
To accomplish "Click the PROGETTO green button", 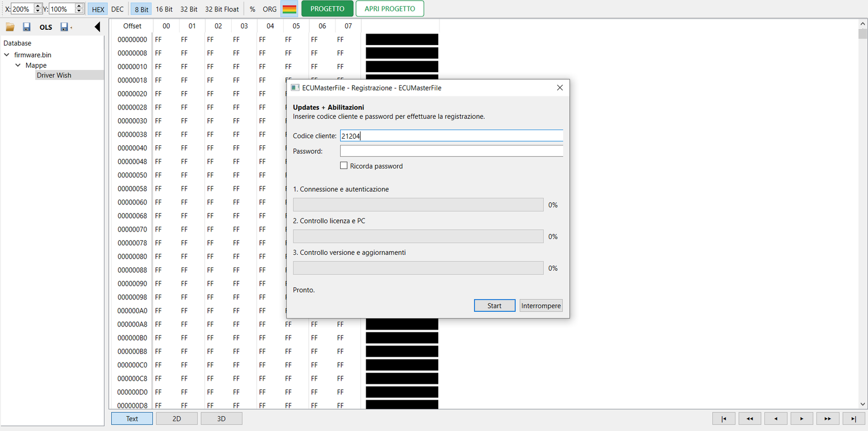I will [x=327, y=9].
